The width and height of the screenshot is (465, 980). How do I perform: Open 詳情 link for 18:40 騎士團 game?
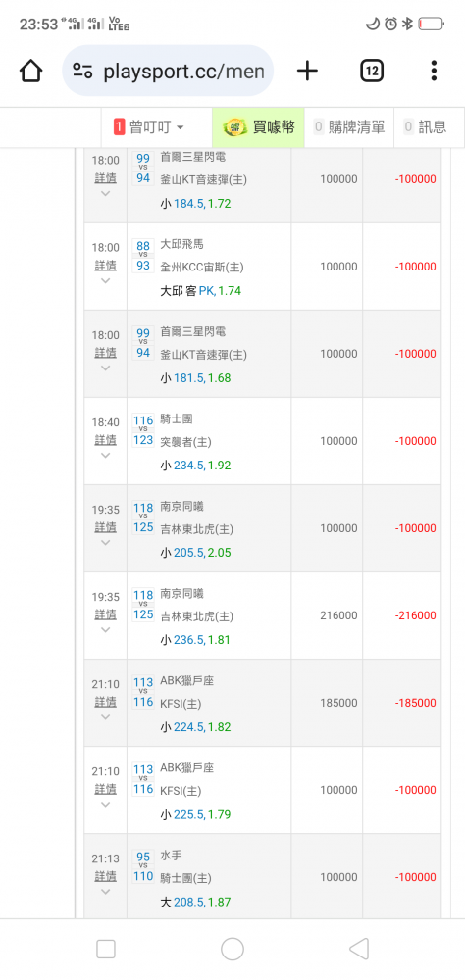[x=105, y=440]
